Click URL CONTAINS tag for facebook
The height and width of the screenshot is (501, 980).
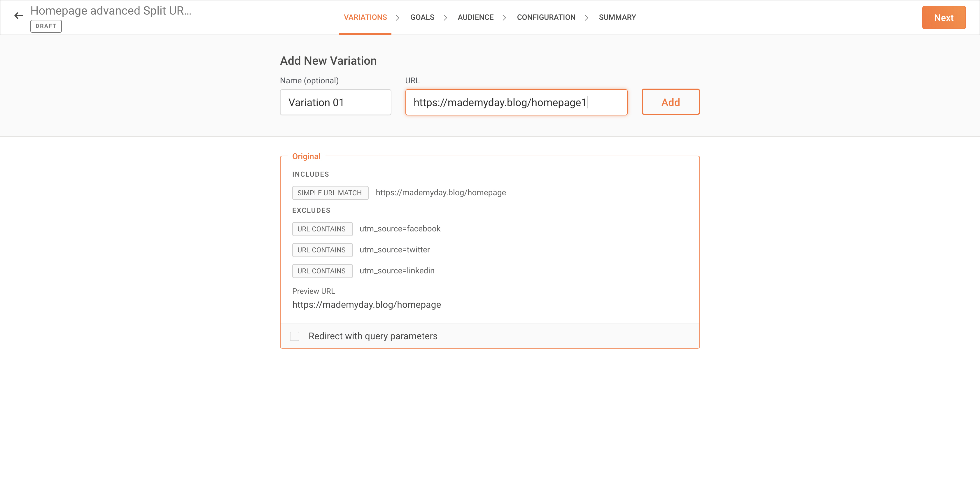(321, 229)
